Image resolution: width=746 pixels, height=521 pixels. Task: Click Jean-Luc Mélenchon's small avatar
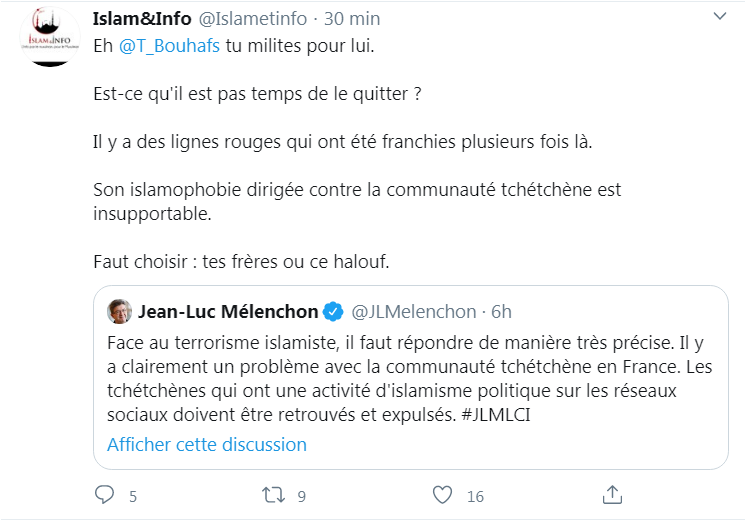click(x=119, y=311)
